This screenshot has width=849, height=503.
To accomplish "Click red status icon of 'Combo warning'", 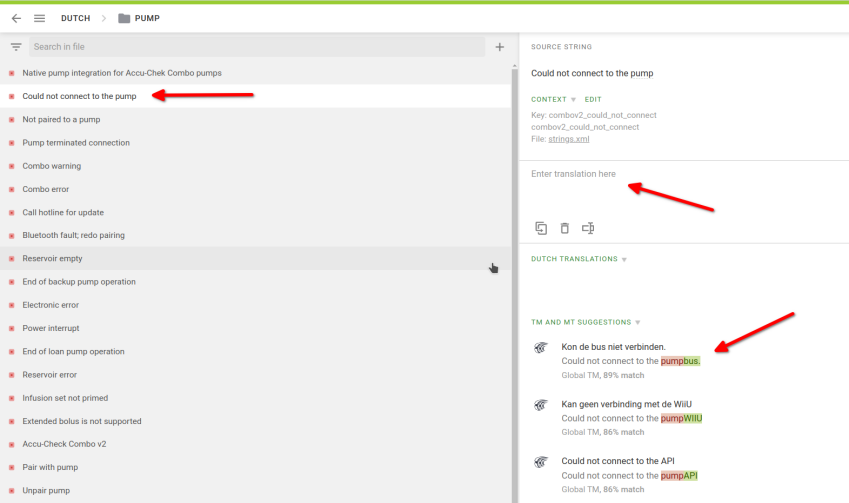I will 11,166.
